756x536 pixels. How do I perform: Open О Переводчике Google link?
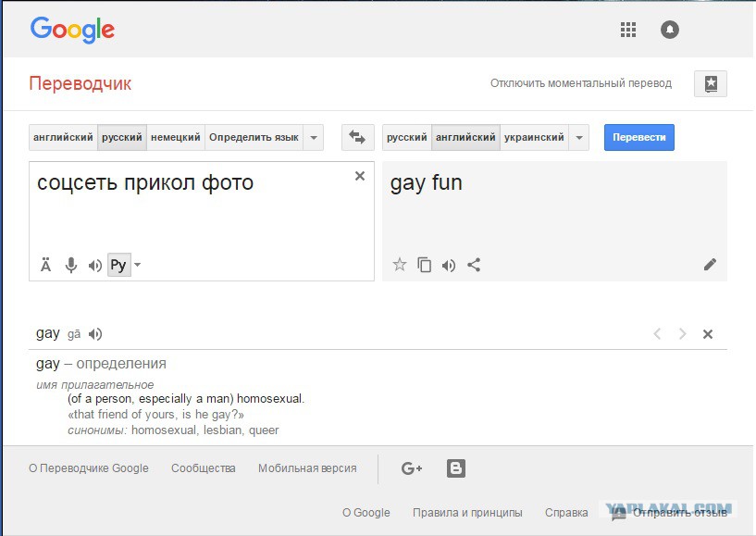[89, 468]
